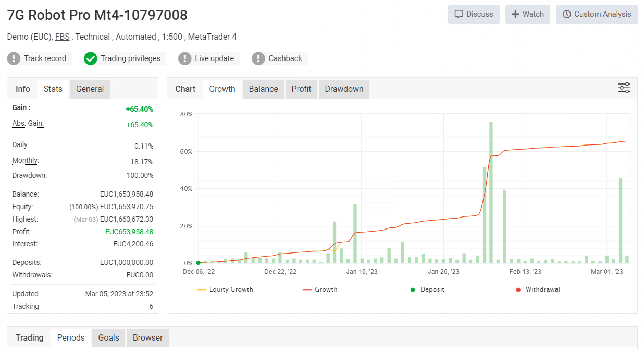Open the Balance chart tab
Image resolution: width=644 pixels, height=350 pixels.
click(263, 89)
